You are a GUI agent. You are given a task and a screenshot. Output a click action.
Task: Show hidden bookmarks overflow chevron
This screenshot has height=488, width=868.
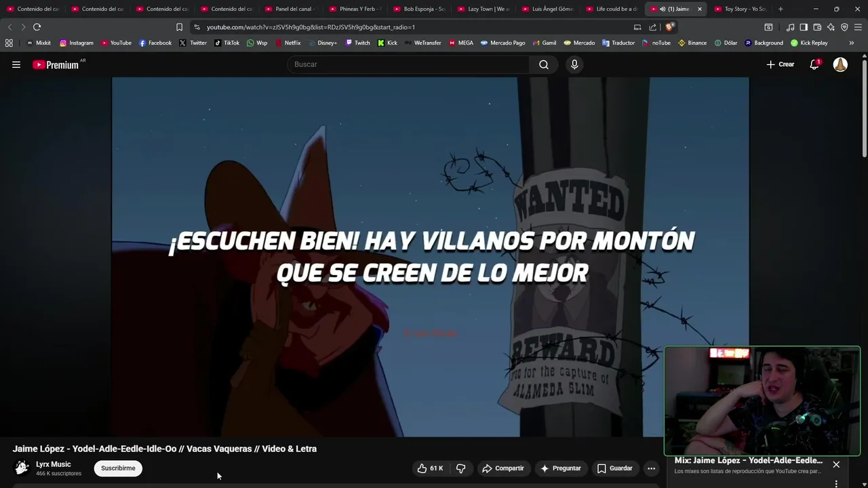tap(852, 43)
